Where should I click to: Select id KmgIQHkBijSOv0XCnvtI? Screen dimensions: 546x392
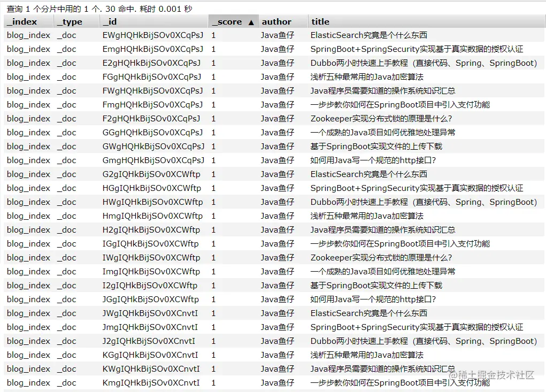click(x=151, y=383)
